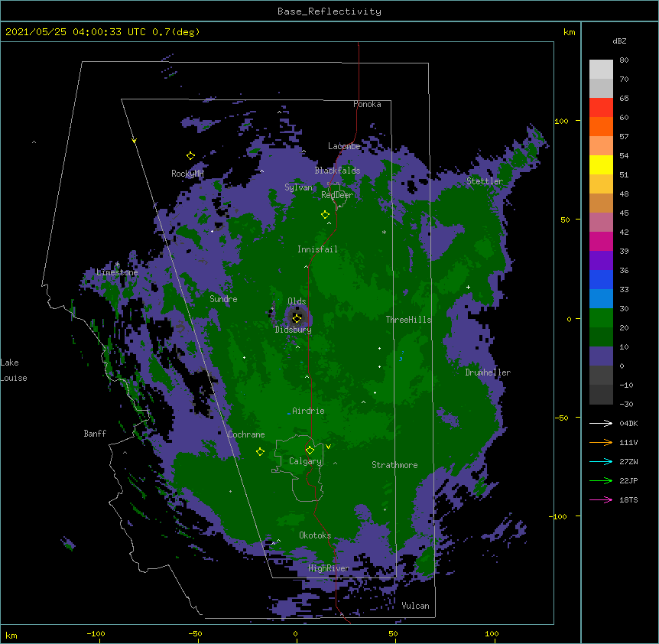Pick the magenta swatch between 42 and 39 dBZ
Image resolution: width=659 pixels, height=644 pixels.
click(x=601, y=241)
